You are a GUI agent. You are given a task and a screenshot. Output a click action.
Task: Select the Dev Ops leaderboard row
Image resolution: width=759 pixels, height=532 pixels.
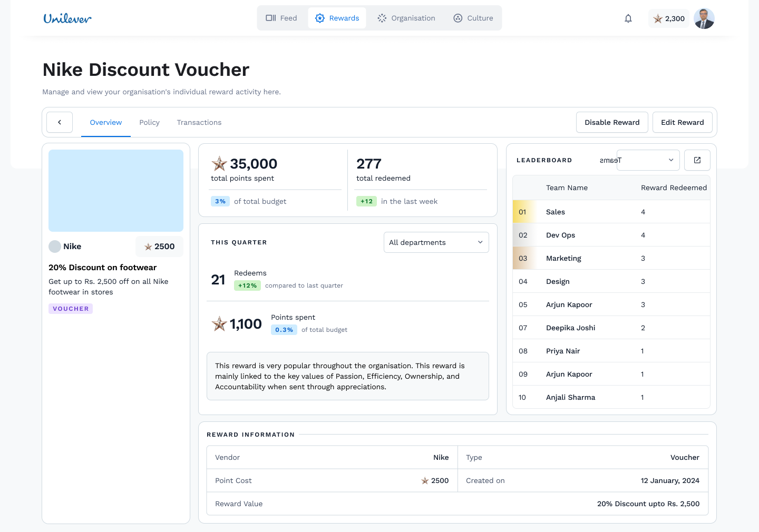coord(611,235)
